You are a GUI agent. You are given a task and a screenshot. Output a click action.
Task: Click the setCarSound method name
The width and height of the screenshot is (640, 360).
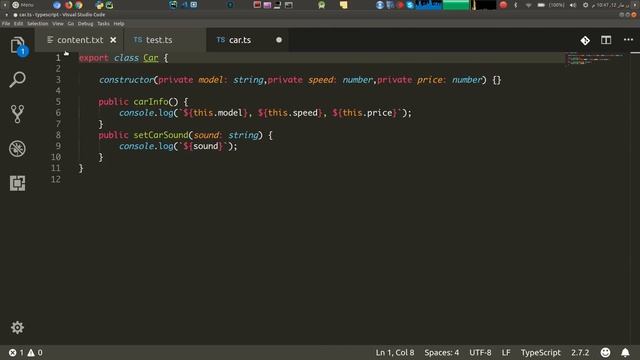click(161, 135)
